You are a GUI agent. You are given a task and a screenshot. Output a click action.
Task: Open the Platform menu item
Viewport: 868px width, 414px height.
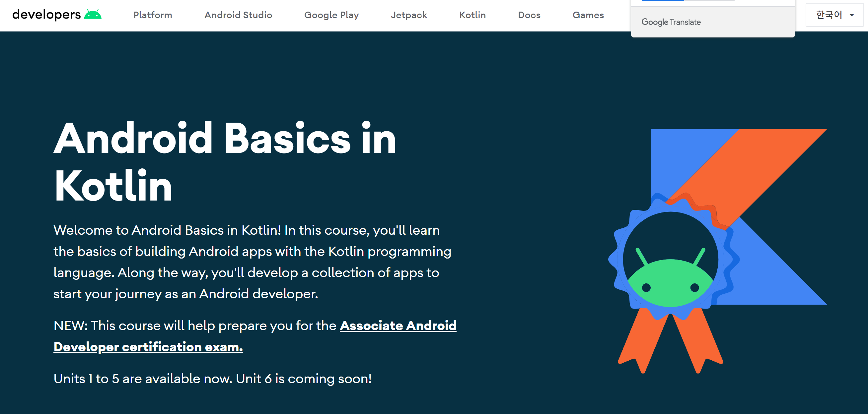click(x=153, y=15)
